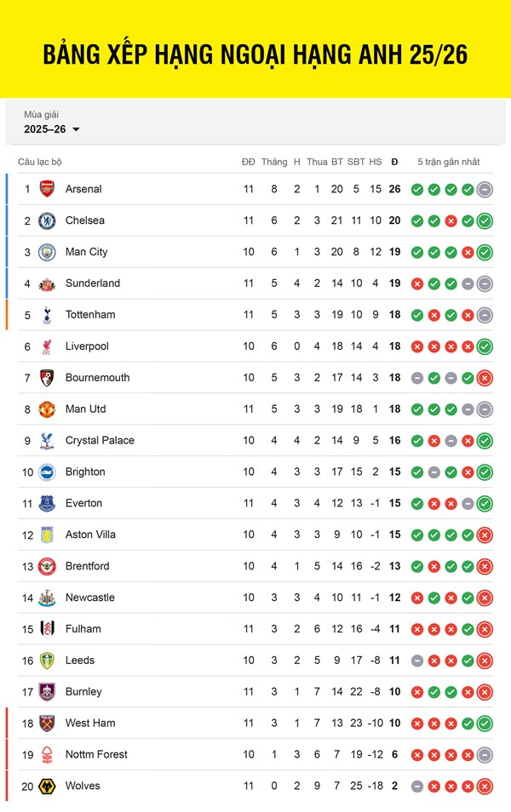The height and width of the screenshot is (812, 511).
Task: Open the Crystal Palace team link
Action: pyautogui.click(x=100, y=441)
